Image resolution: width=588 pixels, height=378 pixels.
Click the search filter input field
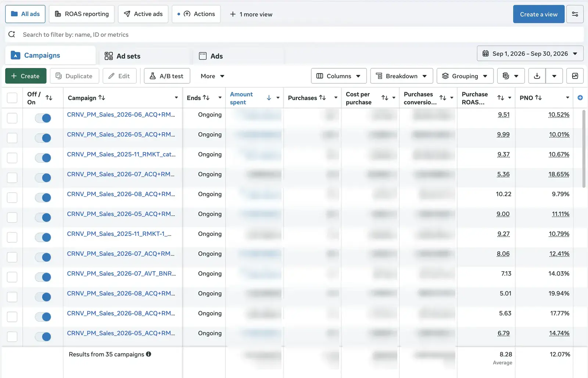[x=294, y=35]
